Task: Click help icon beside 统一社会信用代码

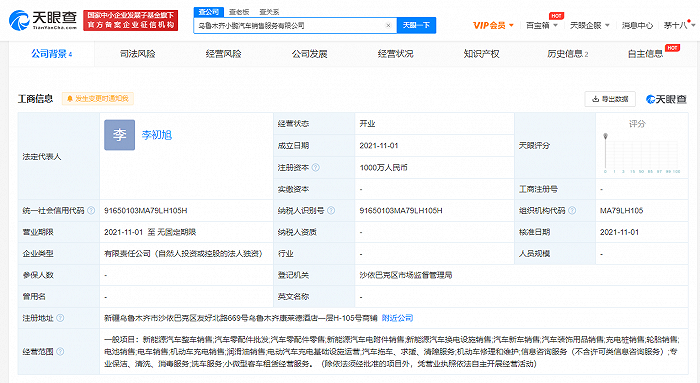Action: tap(91, 210)
